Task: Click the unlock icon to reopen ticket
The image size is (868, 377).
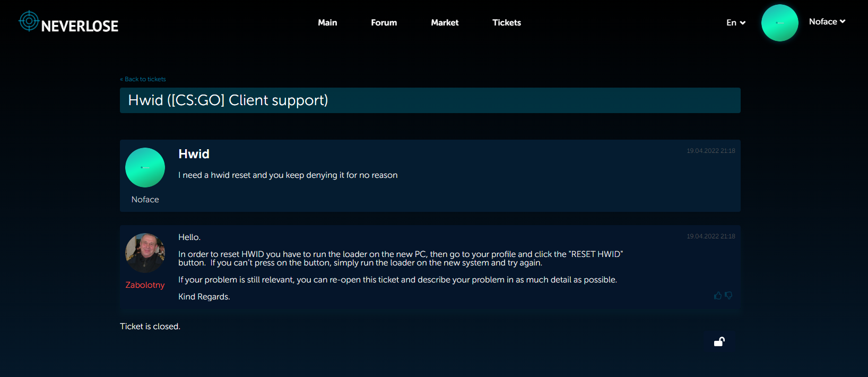Action: (719, 341)
